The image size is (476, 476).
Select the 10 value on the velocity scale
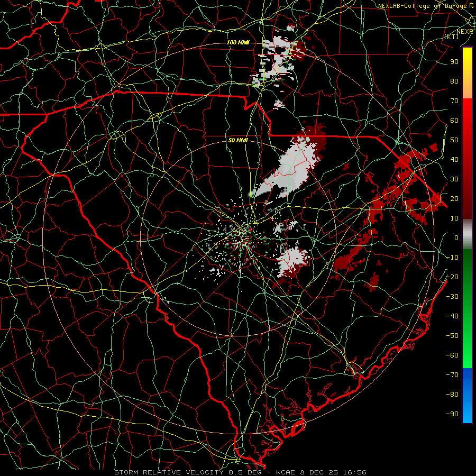(454, 218)
